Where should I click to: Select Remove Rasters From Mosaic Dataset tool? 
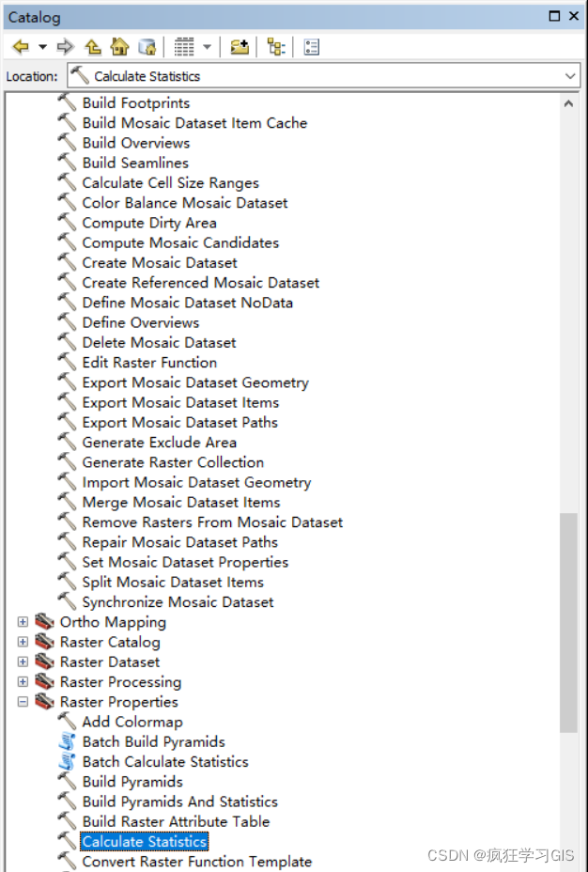click(213, 522)
